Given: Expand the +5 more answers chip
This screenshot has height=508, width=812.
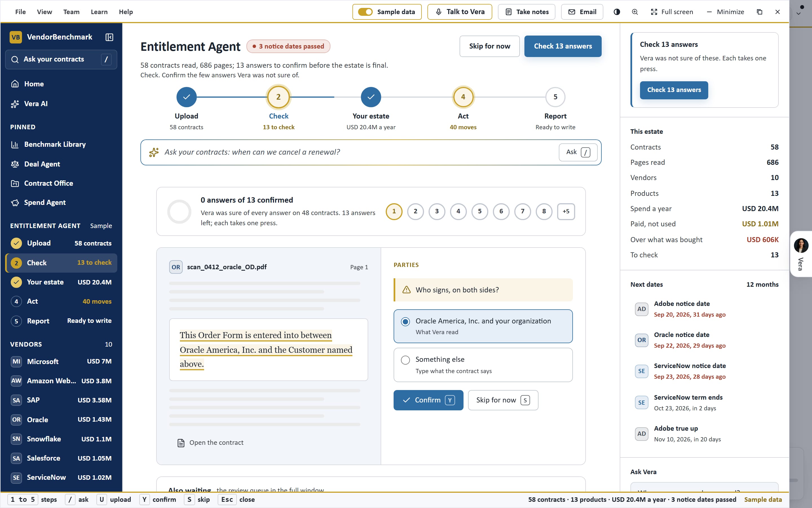Looking at the screenshot, I should pos(566,212).
